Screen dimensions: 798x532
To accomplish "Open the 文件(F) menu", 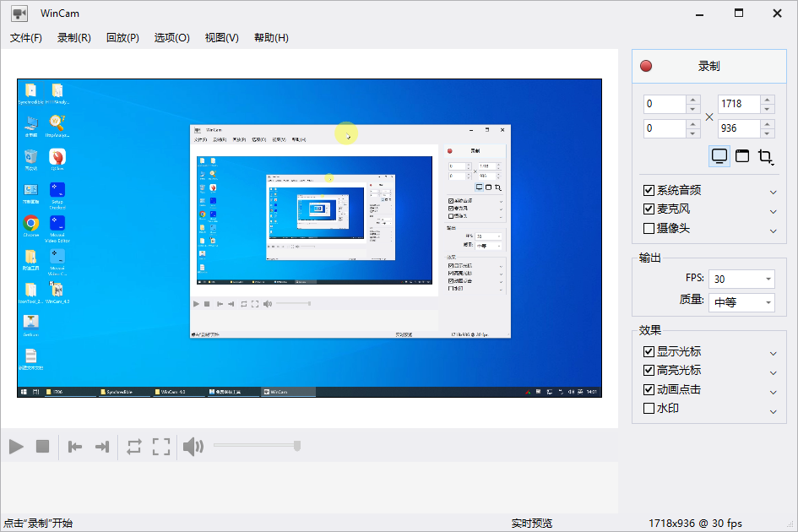I will tap(26, 38).
